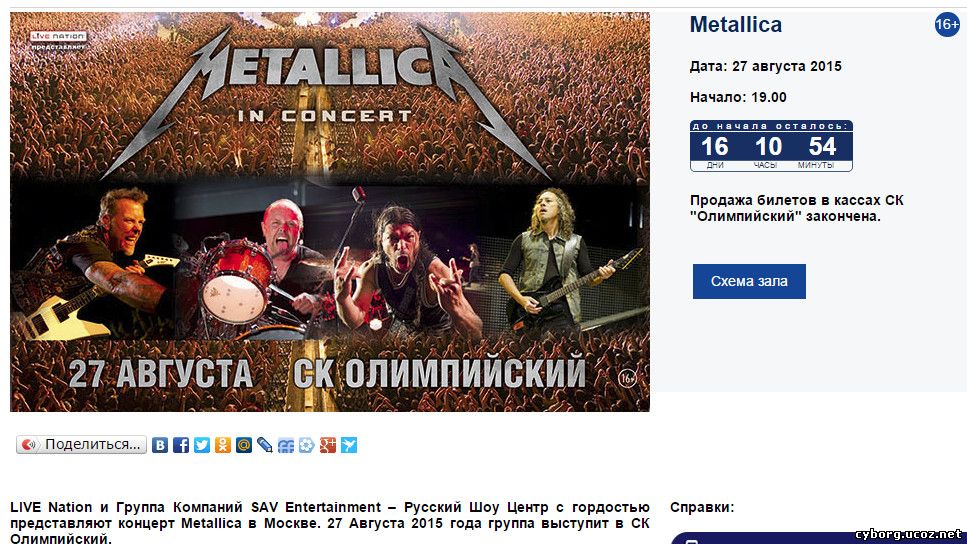Share via the LiveJournal pencil icon
Image resolution: width=967 pixels, height=544 pixels.
(x=265, y=445)
